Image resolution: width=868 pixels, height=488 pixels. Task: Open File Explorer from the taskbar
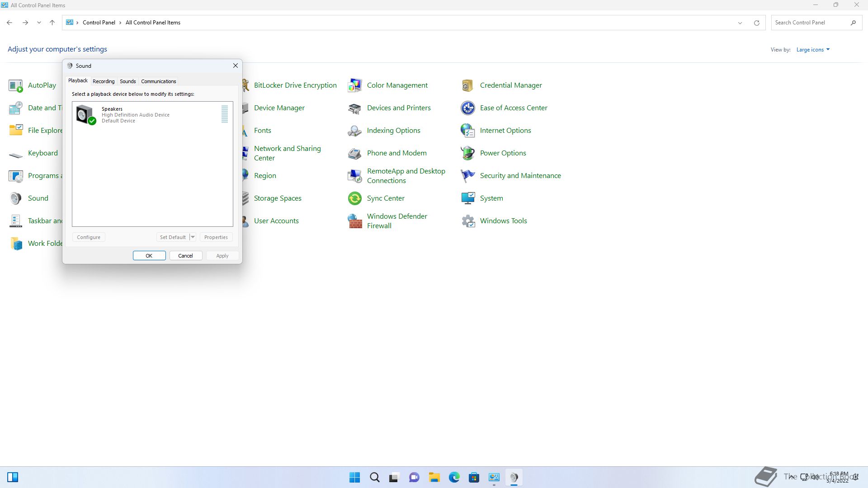434,478
